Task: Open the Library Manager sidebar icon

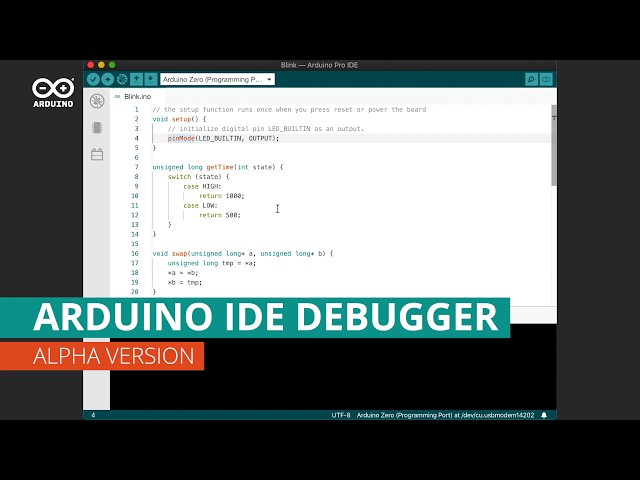Action: coord(97,154)
